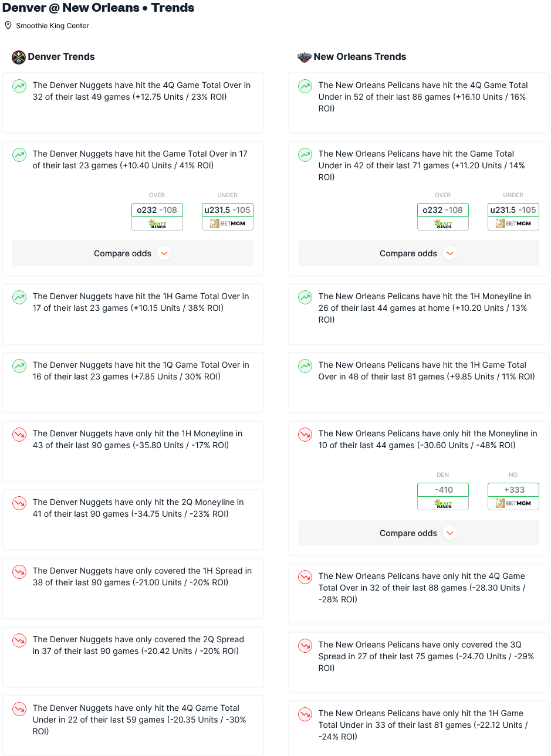Click the Smoothie King Center location pin icon

(x=8, y=26)
